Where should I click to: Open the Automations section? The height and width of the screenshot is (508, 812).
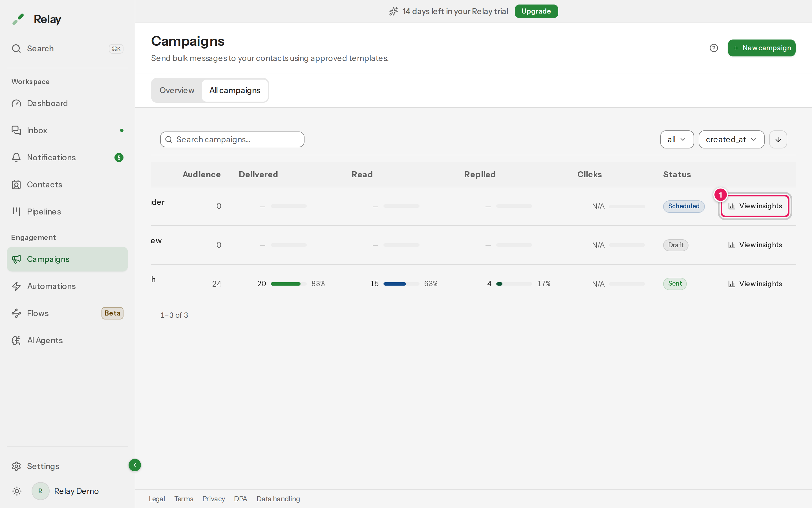pos(67,286)
